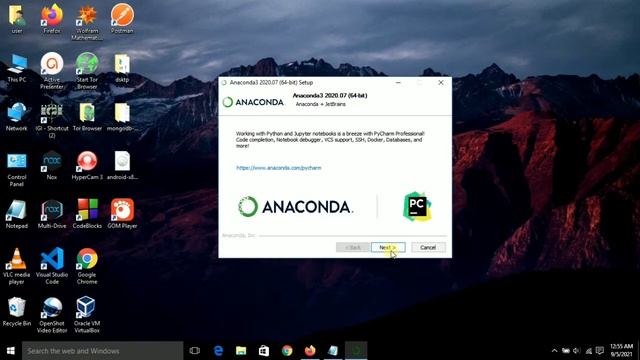Launch Firefox from the desktop shortcut
This screenshot has width=640, height=360.
[x=52, y=19]
